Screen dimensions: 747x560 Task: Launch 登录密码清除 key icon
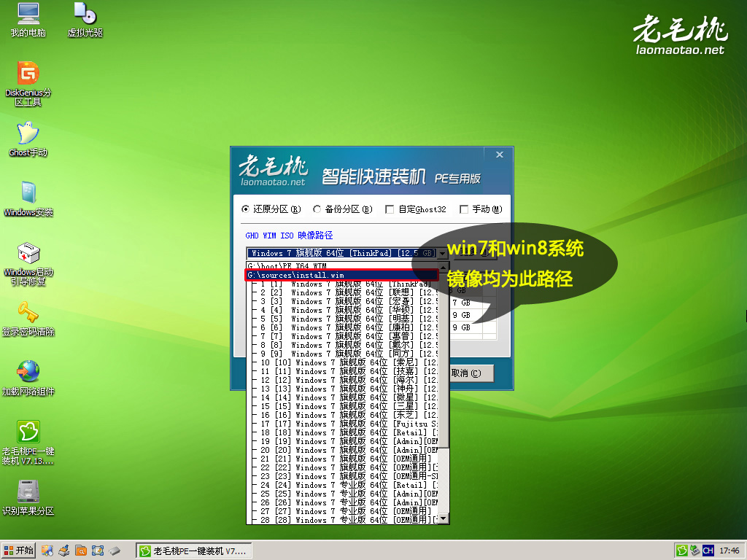click(x=28, y=313)
